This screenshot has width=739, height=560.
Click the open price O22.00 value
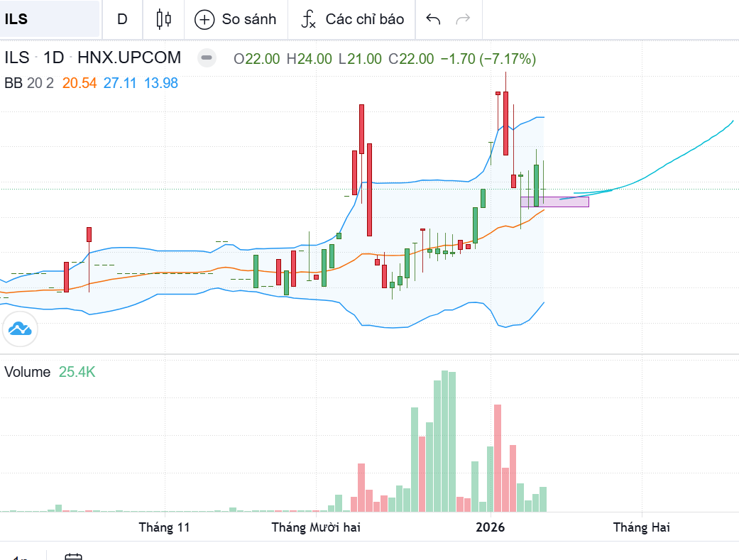pyautogui.click(x=257, y=59)
